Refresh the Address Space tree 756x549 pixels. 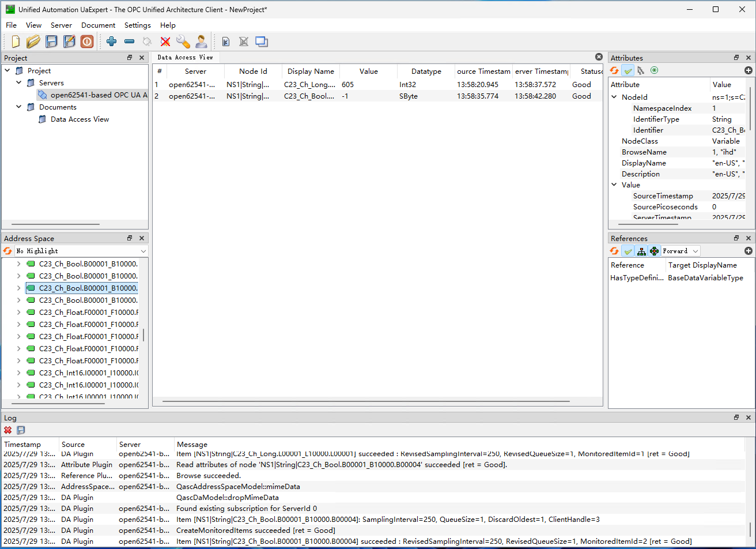click(x=8, y=251)
